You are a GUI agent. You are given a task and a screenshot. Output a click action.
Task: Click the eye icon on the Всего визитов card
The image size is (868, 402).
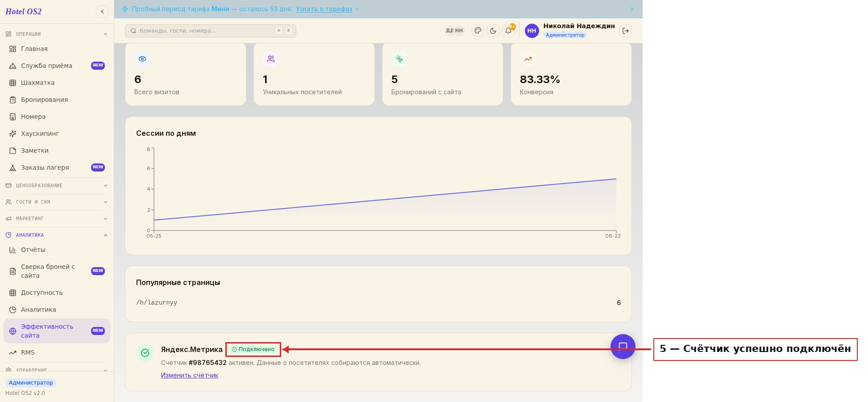point(142,59)
